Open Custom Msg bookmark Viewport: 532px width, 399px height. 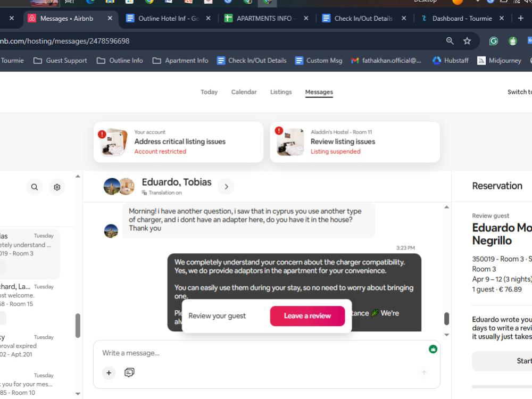(x=319, y=61)
